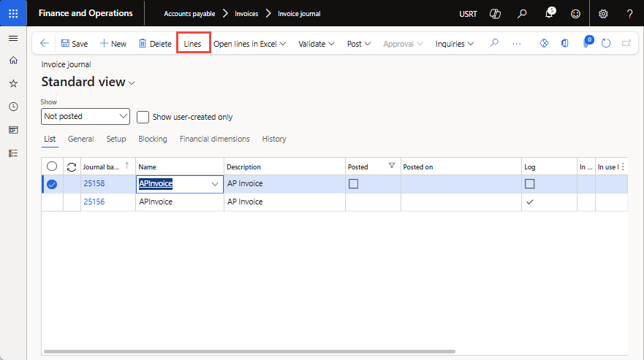The height and width of the screenshot is (360, 644).
Task: Switch to the Blocking tab
Action: click(x=152, y=139)
